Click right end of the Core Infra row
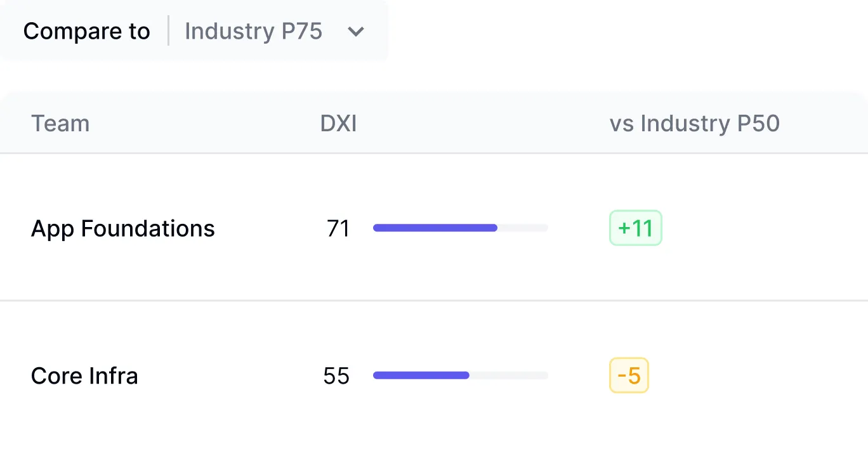Screen dimensions: 868x449 pos(825,376)
